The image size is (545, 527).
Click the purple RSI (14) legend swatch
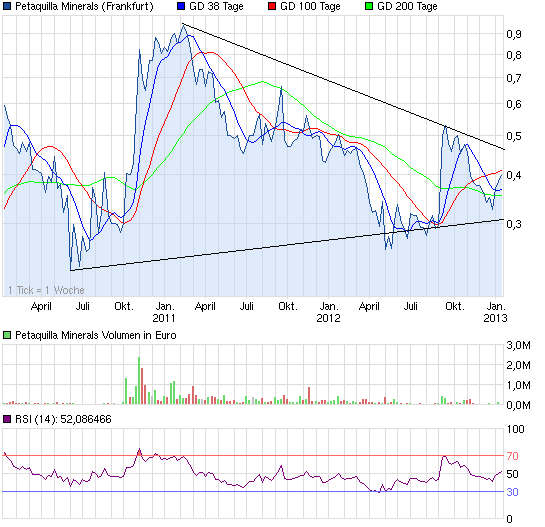click(x=7, y=419)
